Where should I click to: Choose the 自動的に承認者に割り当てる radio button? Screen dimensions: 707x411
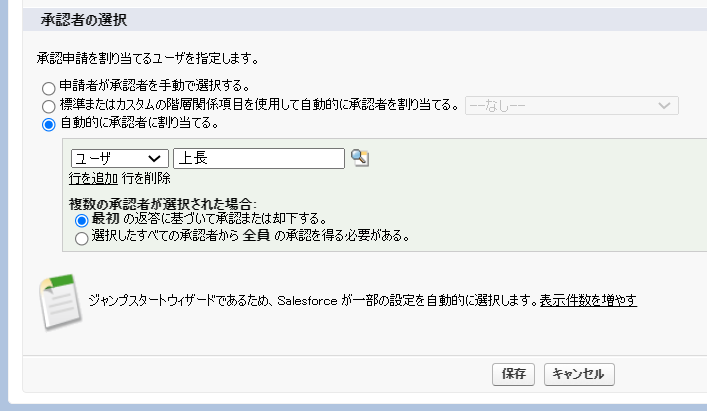(49, 125)
